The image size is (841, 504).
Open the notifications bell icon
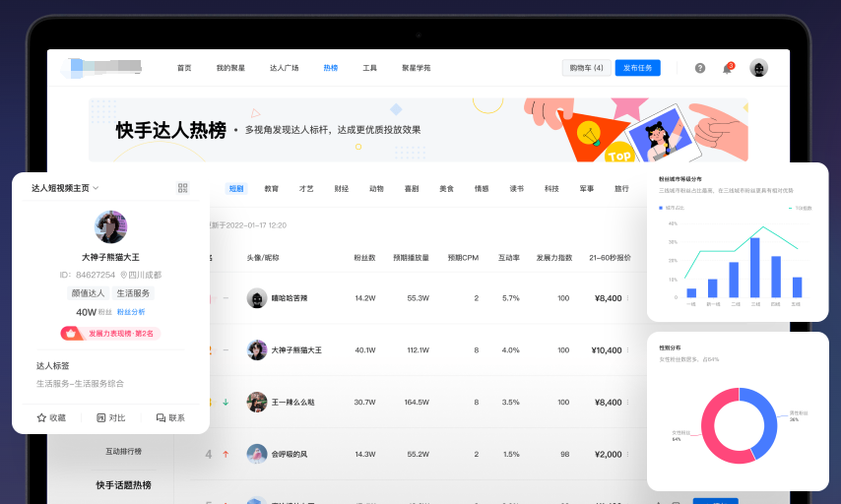click(x=727, y=69)
